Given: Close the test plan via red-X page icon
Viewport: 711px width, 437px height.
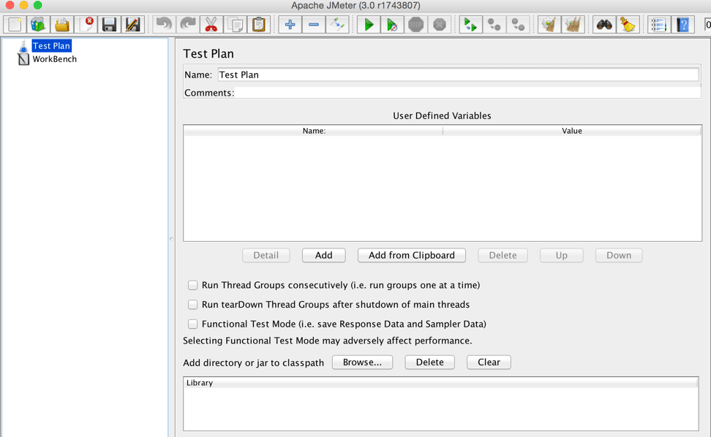Looking at the screenshot, I should pyautogui.click(x=85, y=24).
